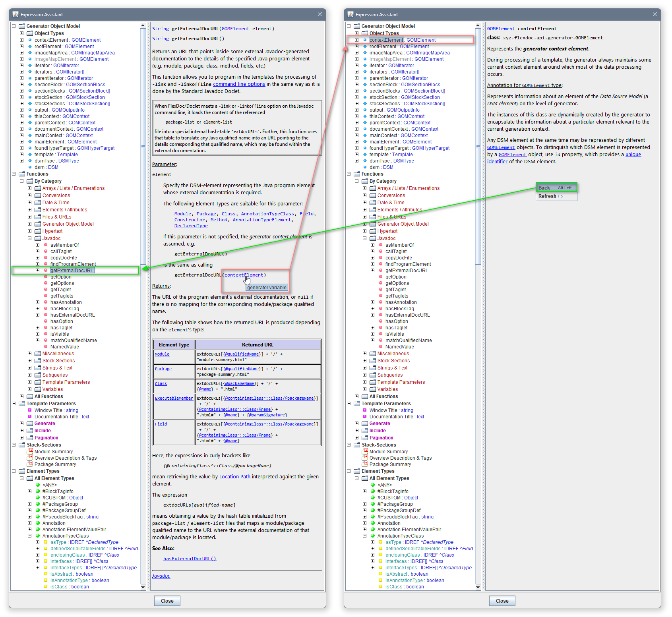Image resolution: width=672 pixels, height=617 pixels.
Task: Expand the hasAnnotation function node
Action: [38, 302]
